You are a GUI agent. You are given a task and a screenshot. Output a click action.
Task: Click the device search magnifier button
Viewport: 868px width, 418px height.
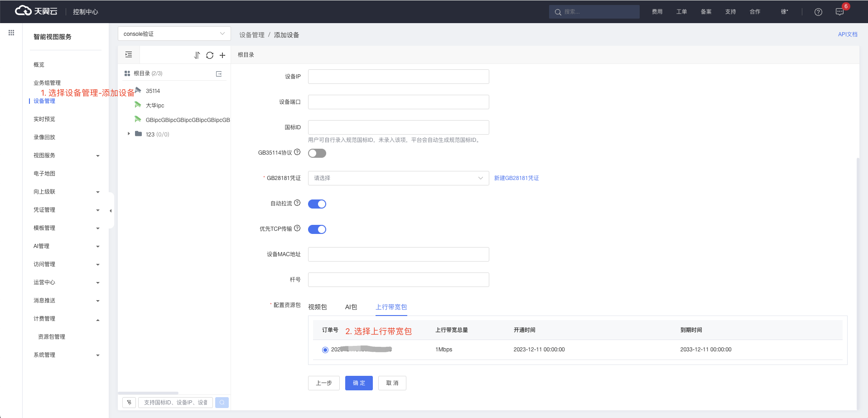click(222, 403)
